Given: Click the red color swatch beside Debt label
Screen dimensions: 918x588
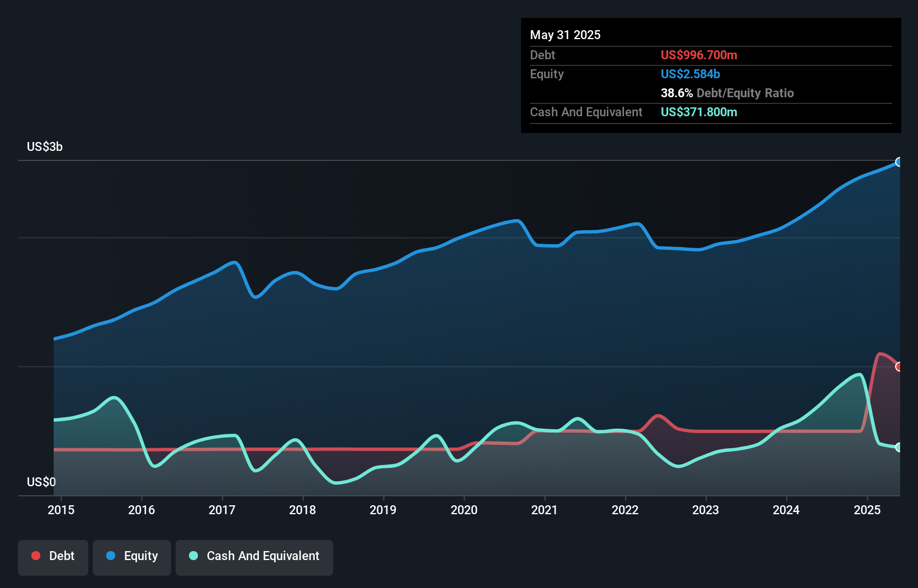Looking at the screenshot, I should 35,556.
